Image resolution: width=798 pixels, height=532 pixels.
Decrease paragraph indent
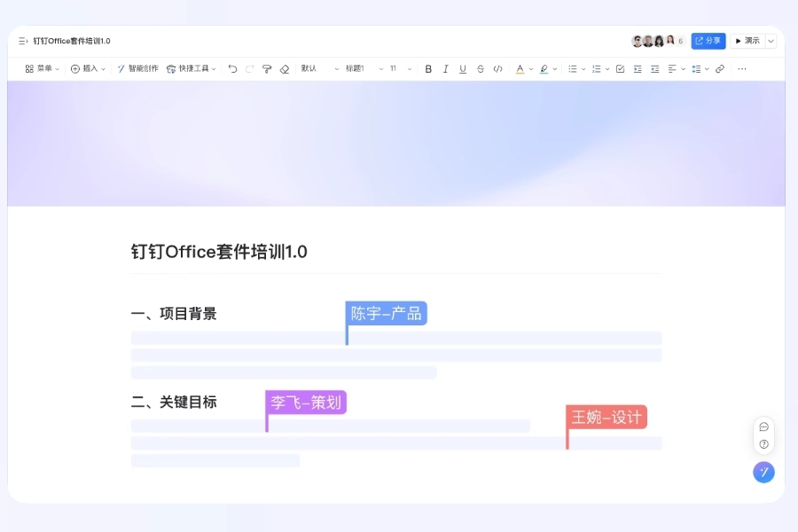coord(655,69)
